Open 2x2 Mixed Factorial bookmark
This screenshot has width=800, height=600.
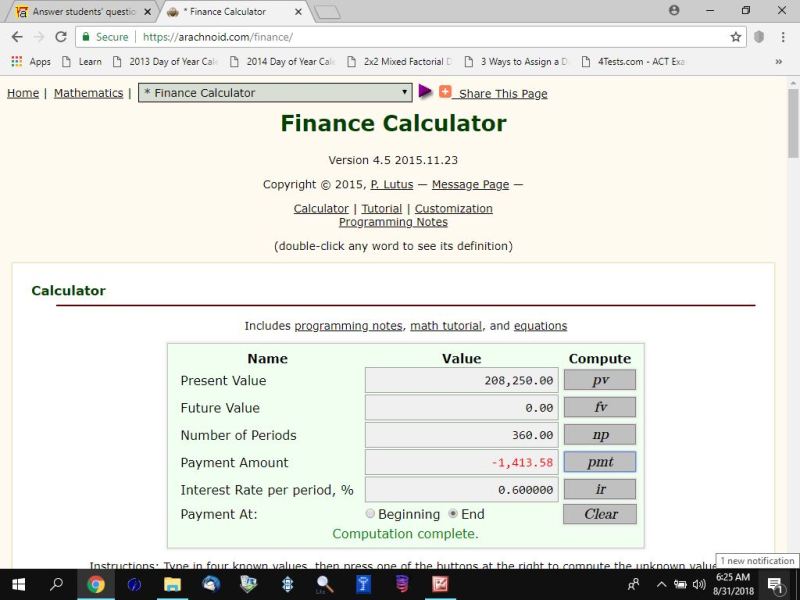click(x=399, y=62)
